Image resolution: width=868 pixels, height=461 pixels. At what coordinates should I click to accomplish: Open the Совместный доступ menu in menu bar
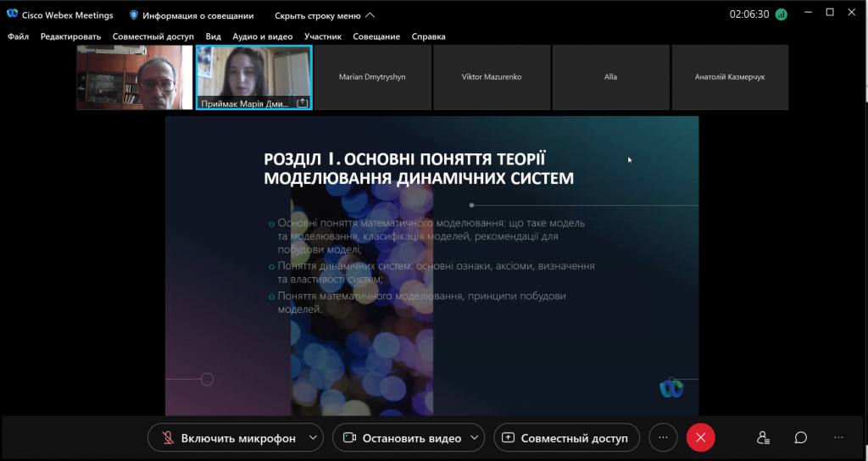coord(153,36)
